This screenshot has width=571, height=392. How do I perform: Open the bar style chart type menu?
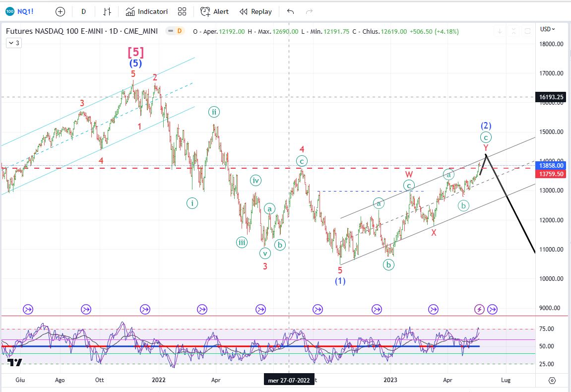tap(107, 11)
